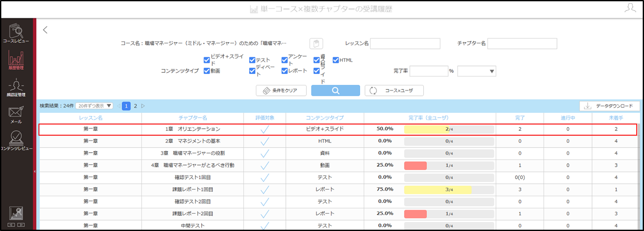Click the 評価対象 checkmark for 中間テスト
The width and height of the screenshot is (644, 231).
click(265, 225)
